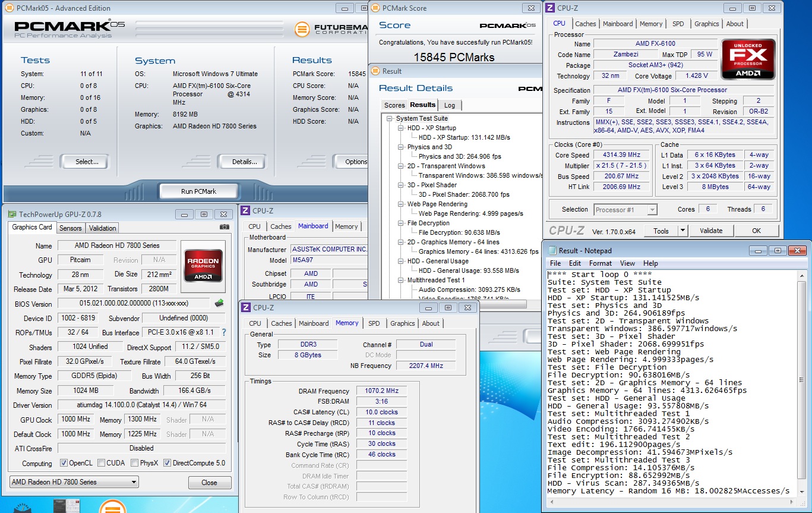Open About tab in CPU-Z Memory window

[x=431, y=323]
